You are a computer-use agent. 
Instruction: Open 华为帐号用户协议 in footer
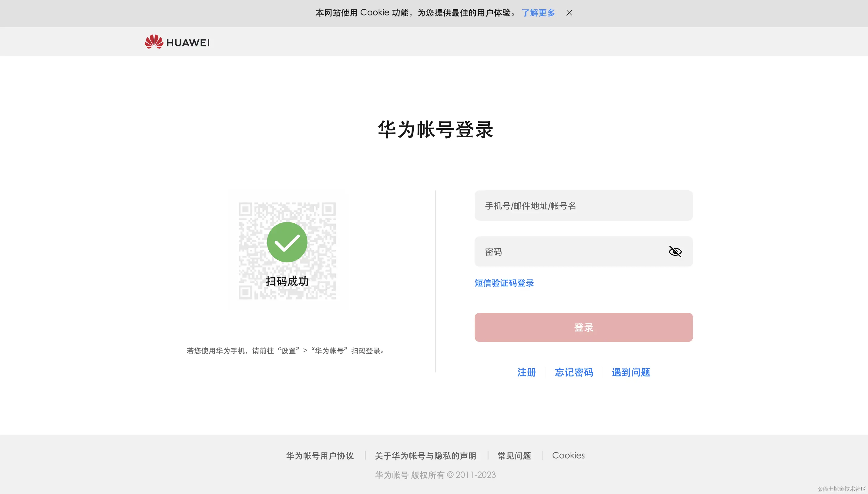click(x=319, y=455)
